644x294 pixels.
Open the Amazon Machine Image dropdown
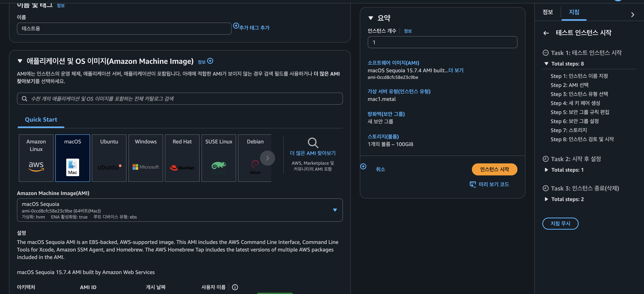point(180,210)
